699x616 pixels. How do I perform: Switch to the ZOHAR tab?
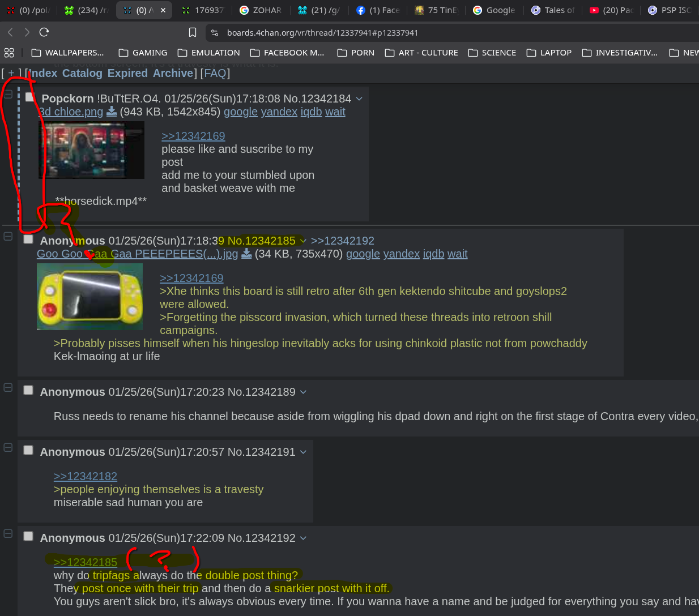[x=261, y=10]
